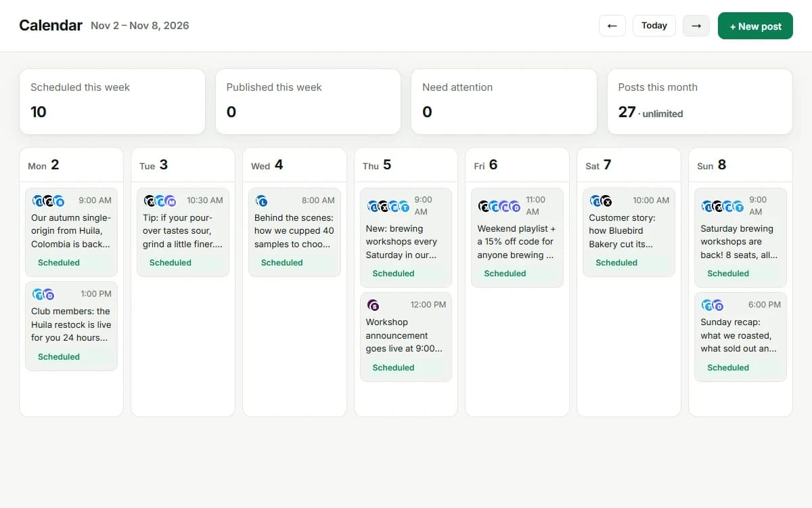Open the 'Behind the scenes' post on Wednesday
This screenshot has height=508, width=812.
click(294, 232)
